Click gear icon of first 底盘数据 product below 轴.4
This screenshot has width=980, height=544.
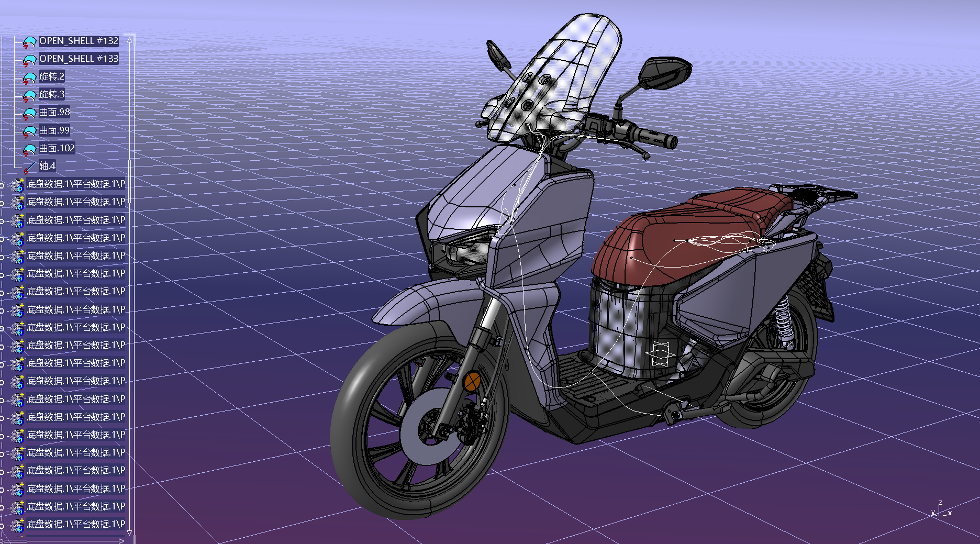(x=18, y=185)
